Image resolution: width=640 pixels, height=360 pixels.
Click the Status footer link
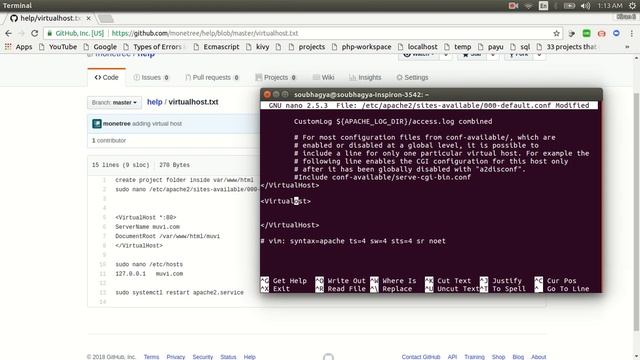tap(228, 357)
